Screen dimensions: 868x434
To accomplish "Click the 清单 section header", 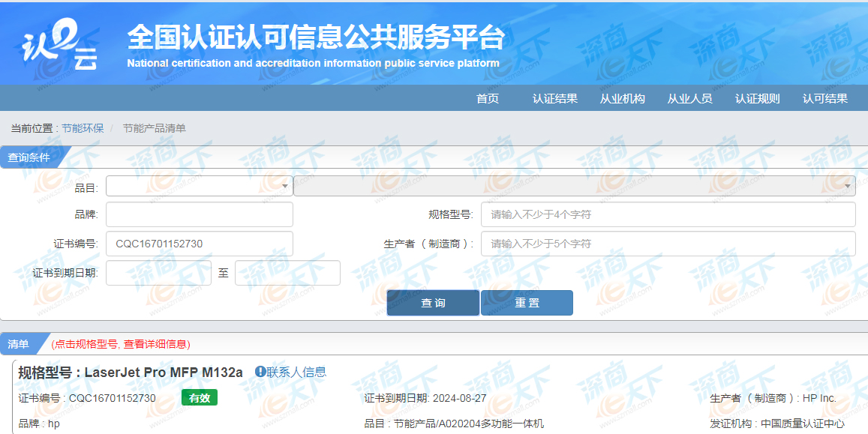I will click(x=18, y=344).
